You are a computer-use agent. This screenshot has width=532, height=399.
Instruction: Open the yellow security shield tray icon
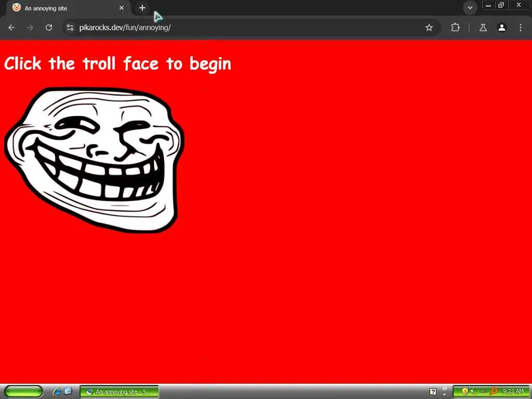465,391
